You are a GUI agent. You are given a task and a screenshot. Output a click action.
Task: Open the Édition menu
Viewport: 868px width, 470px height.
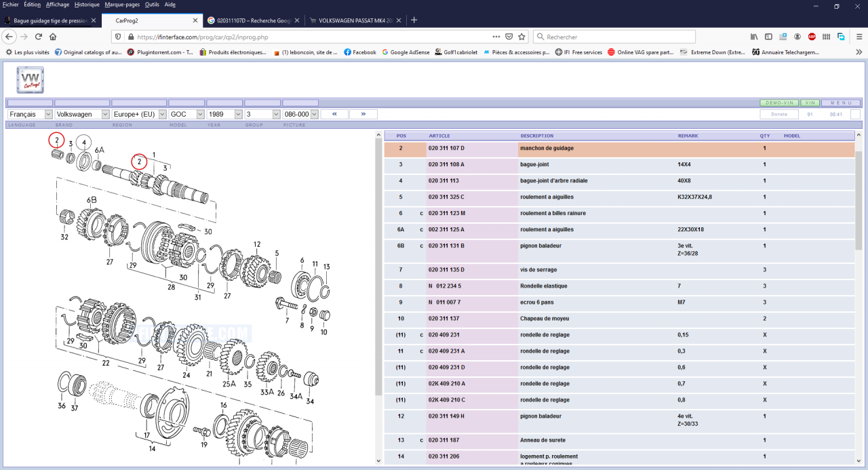coord(32,4)
